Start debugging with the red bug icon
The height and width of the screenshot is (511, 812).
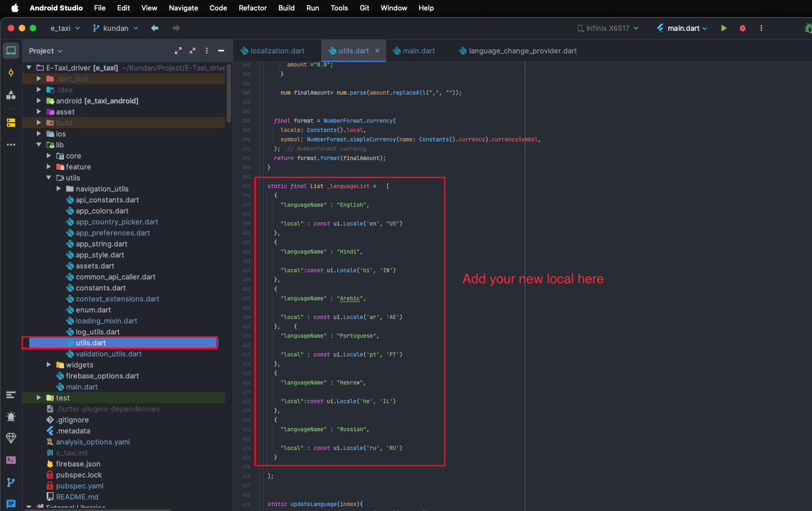pos(743,28)
